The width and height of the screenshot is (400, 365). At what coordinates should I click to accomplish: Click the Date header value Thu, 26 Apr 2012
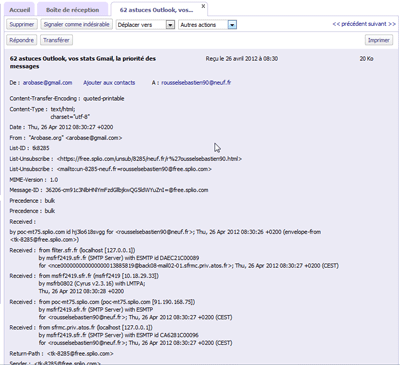[70, 127]
